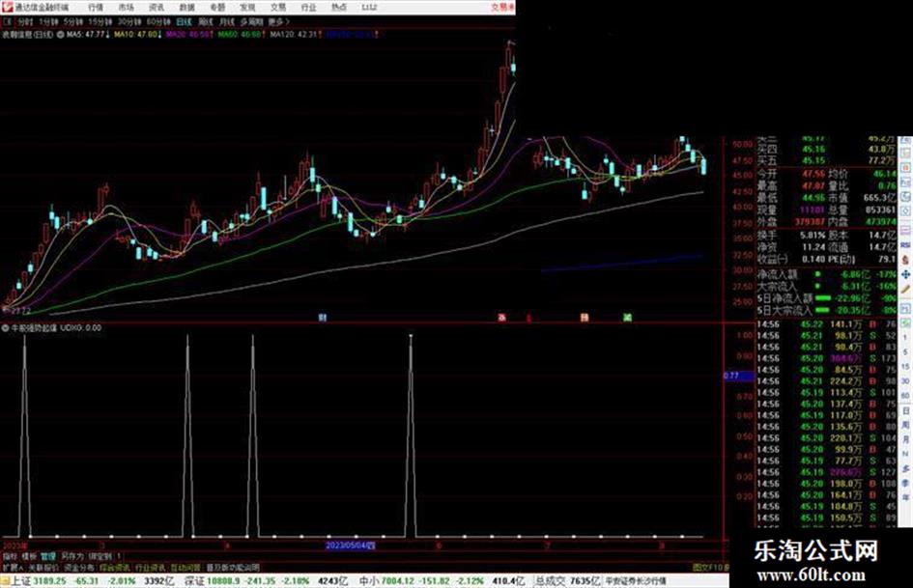This screenshot has width=913, height=588.
Task: Click the settings circle icon beside MA5
Action: pos(60,35)
